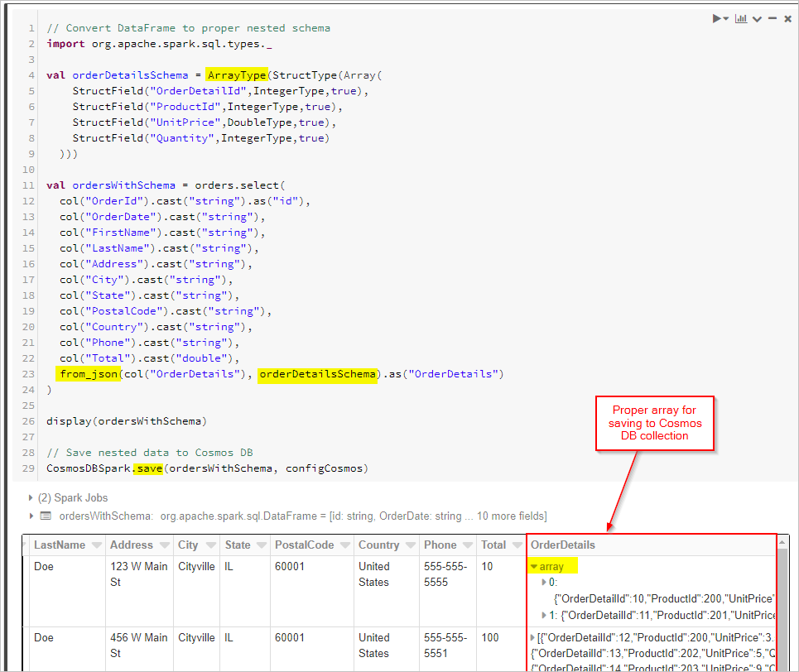Collapse the cell using the chevron icon
Screen dimensions: 799x672
coord(755,17)
